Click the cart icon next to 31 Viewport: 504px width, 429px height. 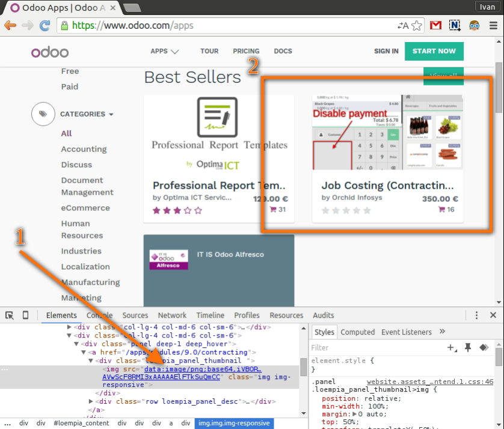(273, 209)
